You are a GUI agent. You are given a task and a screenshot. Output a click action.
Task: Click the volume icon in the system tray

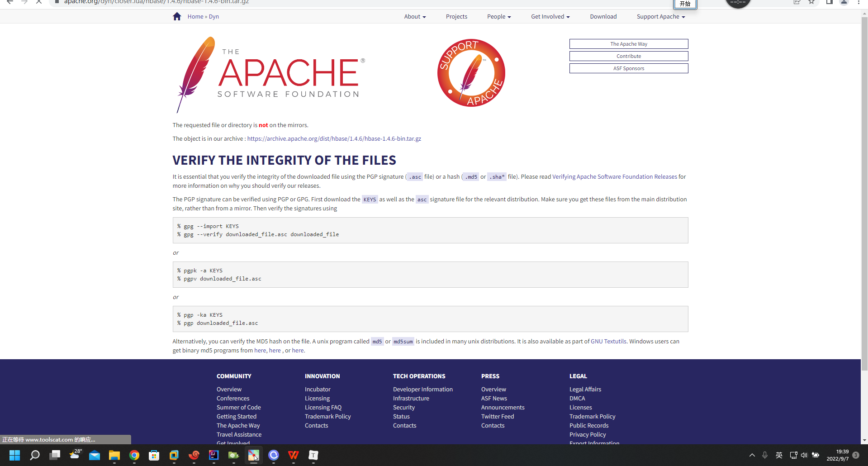804,455
